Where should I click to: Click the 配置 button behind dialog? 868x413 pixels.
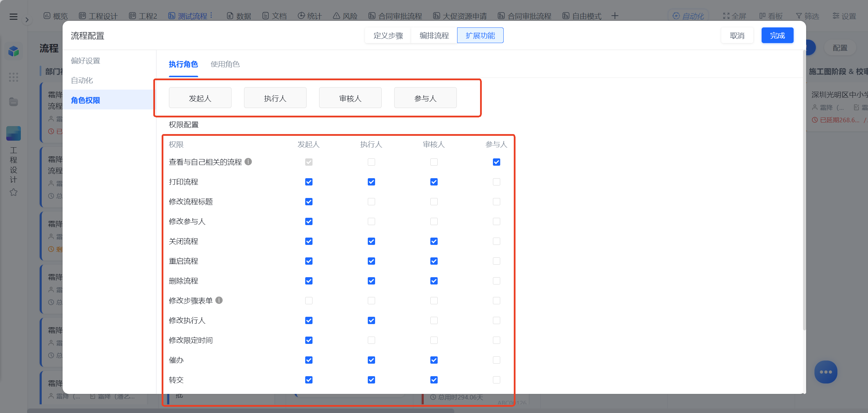(x=840, y=48)
